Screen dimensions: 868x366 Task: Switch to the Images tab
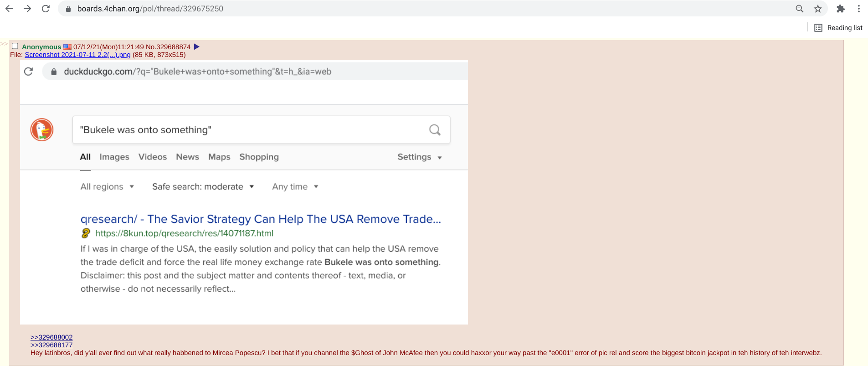pyautogui.click(x=114, y=157)
